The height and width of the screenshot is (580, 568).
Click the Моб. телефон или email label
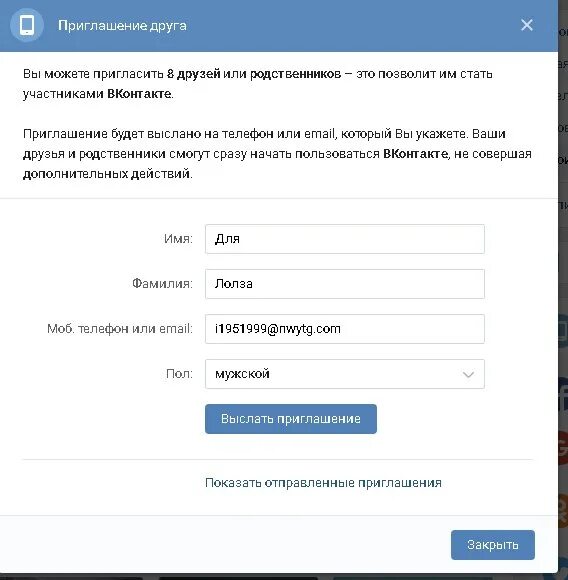pyautogui.click(x=120, y=328)
